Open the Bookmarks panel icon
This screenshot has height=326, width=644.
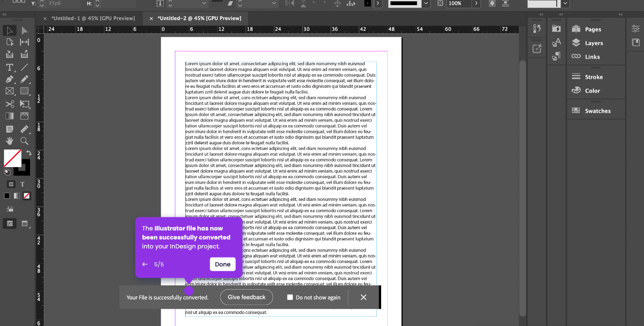[x=635, y=42]
